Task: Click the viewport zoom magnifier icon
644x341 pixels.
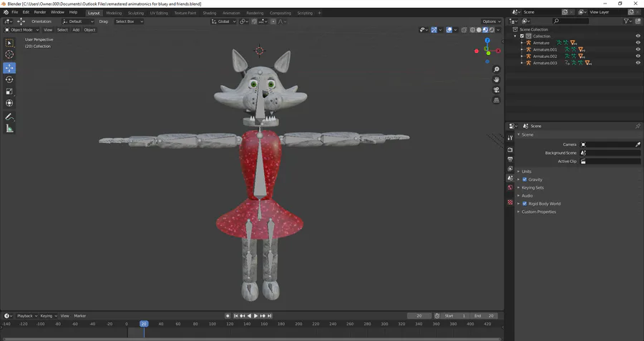Action: (496, 69)
